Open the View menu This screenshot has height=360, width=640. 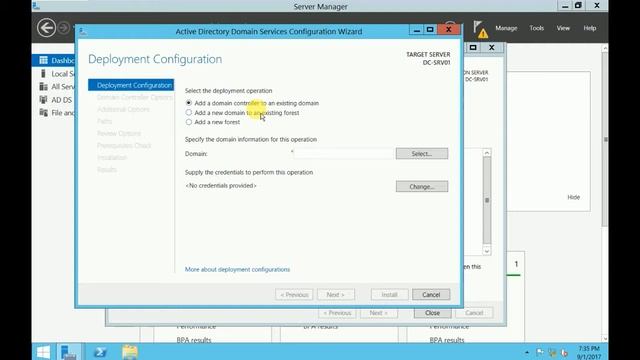563,28
